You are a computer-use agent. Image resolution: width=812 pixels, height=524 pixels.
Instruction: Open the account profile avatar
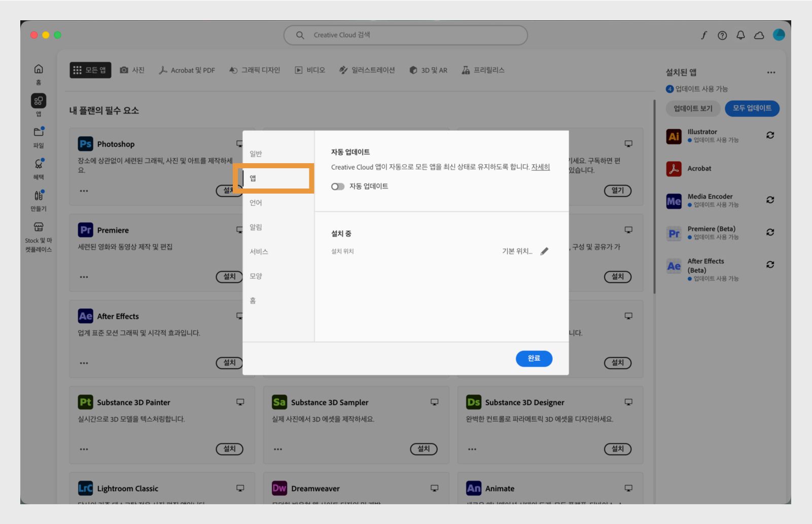779,34
